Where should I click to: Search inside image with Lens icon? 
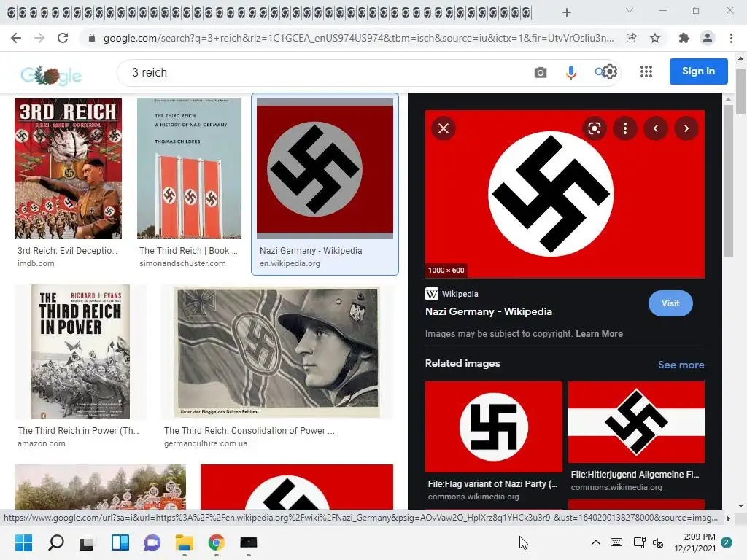tap(594, 128)
